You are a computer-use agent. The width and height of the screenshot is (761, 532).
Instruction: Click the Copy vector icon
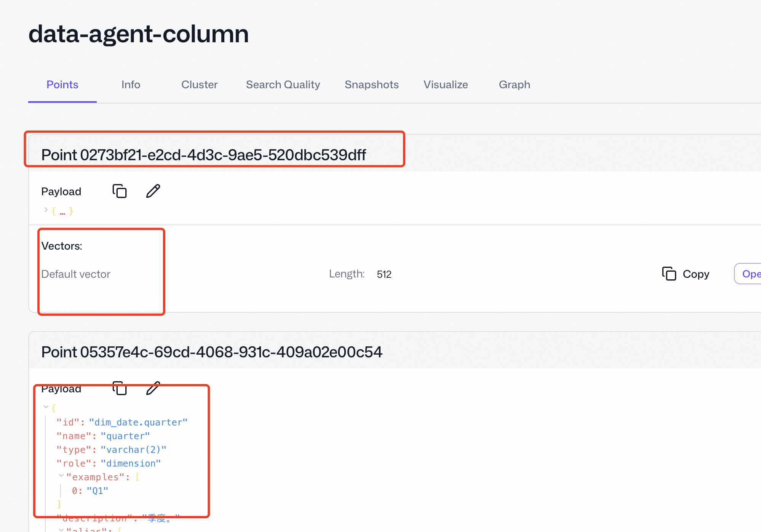click(669, 274)
